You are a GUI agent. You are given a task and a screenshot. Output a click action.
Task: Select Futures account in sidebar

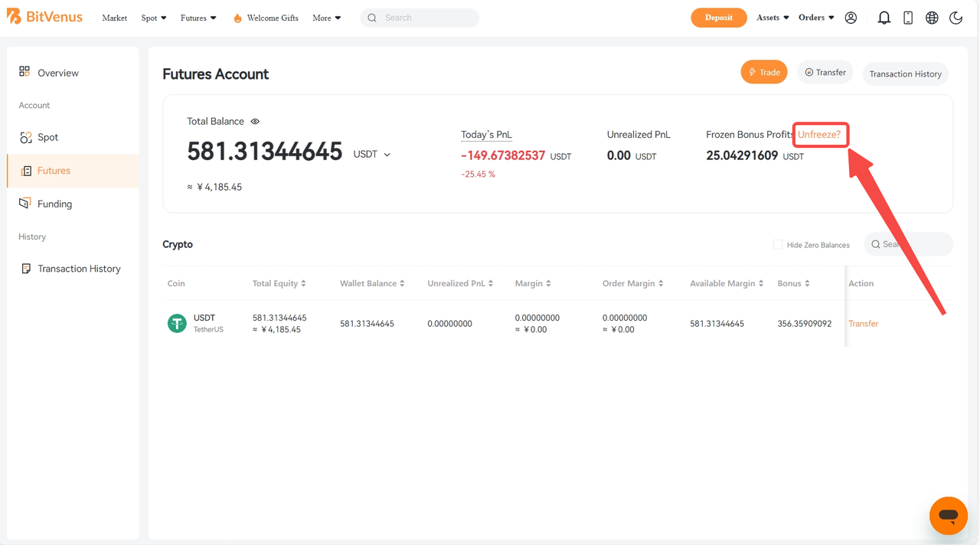click(73, 171)
